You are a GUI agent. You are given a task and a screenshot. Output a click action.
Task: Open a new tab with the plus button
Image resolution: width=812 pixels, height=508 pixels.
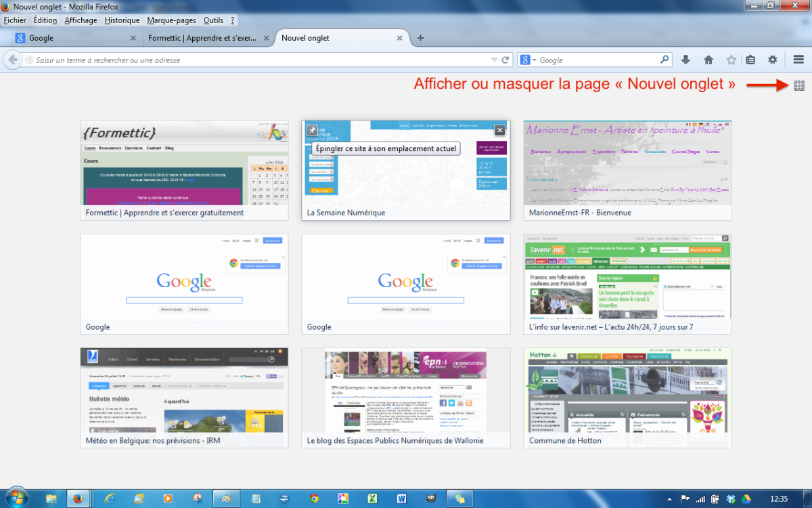420,38
